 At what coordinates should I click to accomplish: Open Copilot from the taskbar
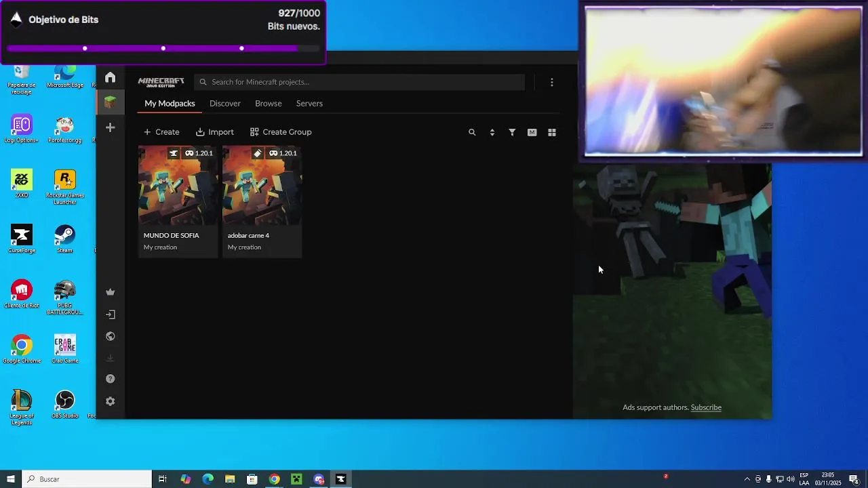point(185,479)
